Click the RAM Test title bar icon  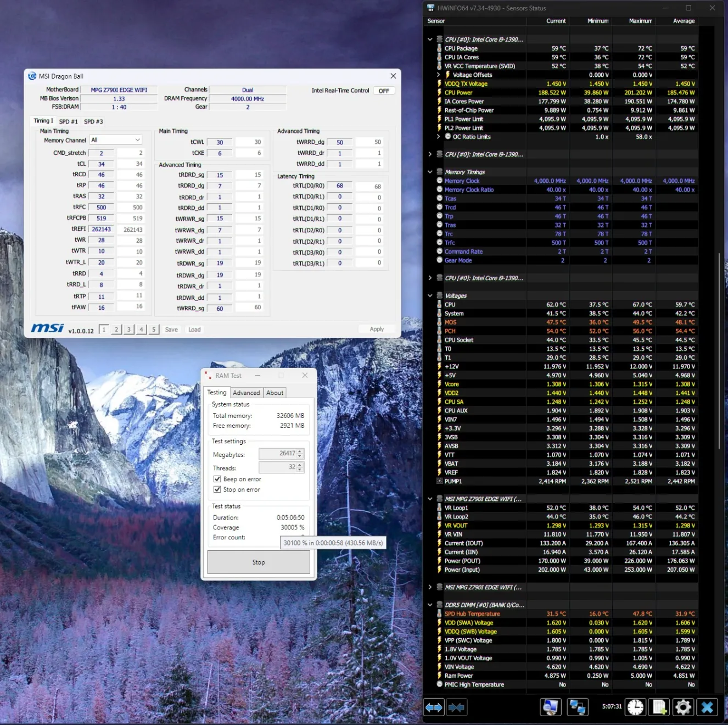[209, 376]
